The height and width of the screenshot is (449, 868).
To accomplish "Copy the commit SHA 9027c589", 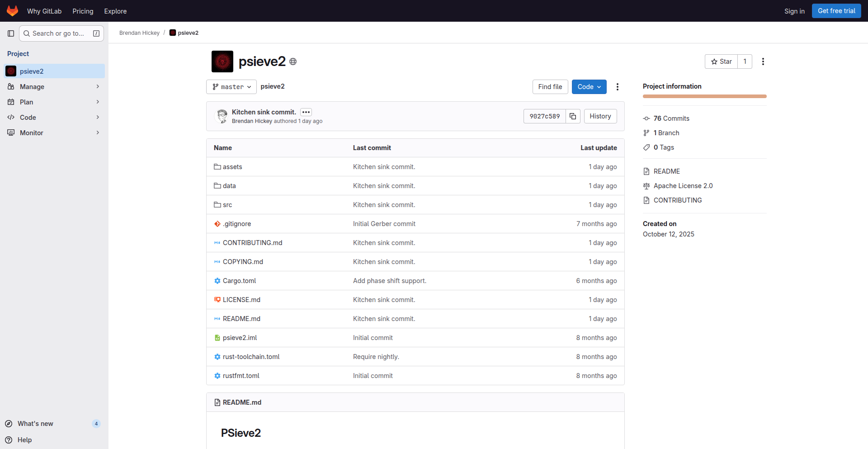I will click(x=573, y=116).
